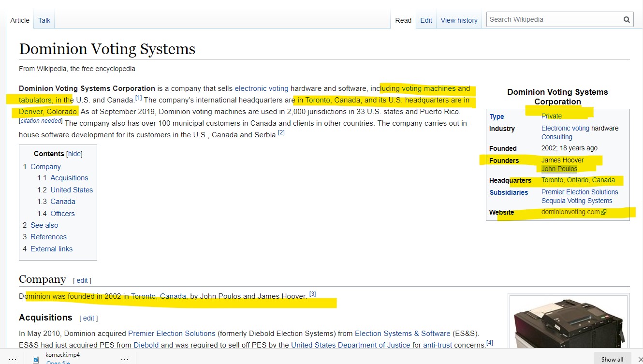
Task: Edit the Acquisitions section
Action: (88, 318)
